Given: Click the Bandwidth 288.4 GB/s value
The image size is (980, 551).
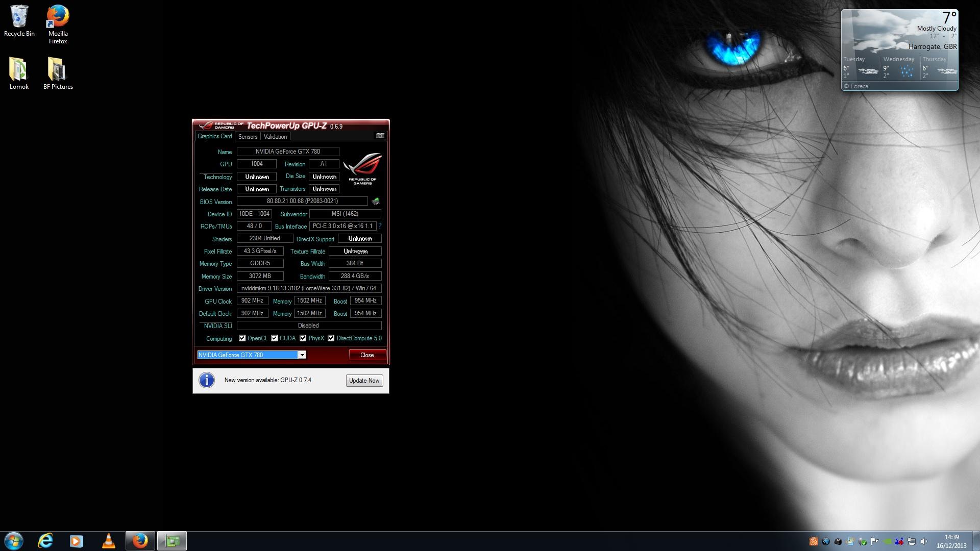Looking at the screenshot, I should click(x=355, y=276).
